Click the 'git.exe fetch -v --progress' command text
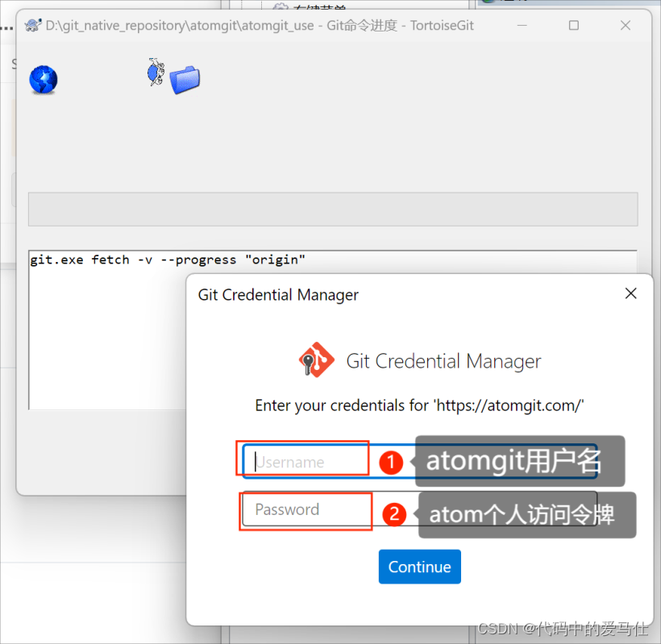The width and height of the screenshot is (661, 644). [168, 260]
